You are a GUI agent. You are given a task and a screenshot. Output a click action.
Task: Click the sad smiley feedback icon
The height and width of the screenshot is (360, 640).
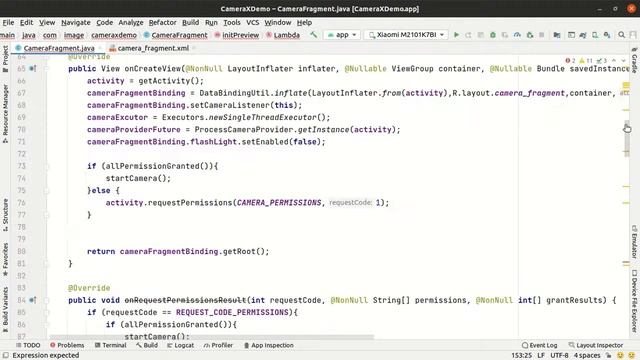pyautogui.click(x=632, y=355)
